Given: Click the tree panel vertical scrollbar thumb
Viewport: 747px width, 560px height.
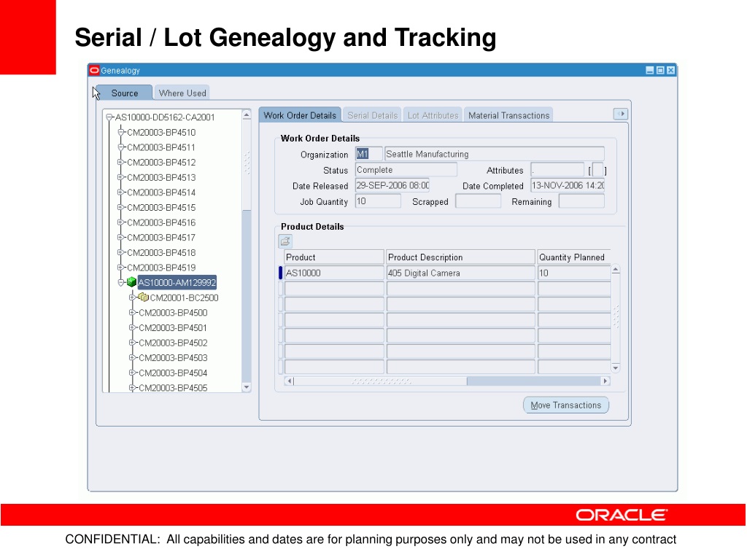Looking at the screenshot, I should 247,165.
